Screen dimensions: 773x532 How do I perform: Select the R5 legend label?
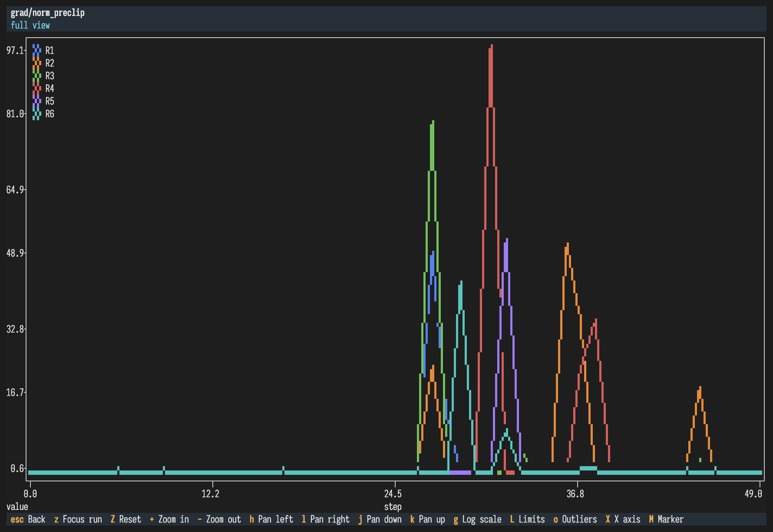click(x=50, y=101)
